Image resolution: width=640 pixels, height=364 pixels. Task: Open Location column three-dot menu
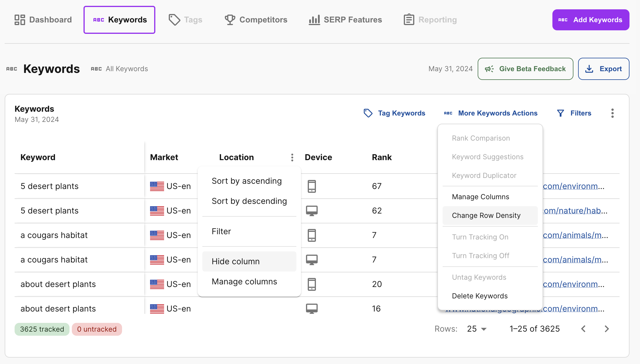pos(292,157)
